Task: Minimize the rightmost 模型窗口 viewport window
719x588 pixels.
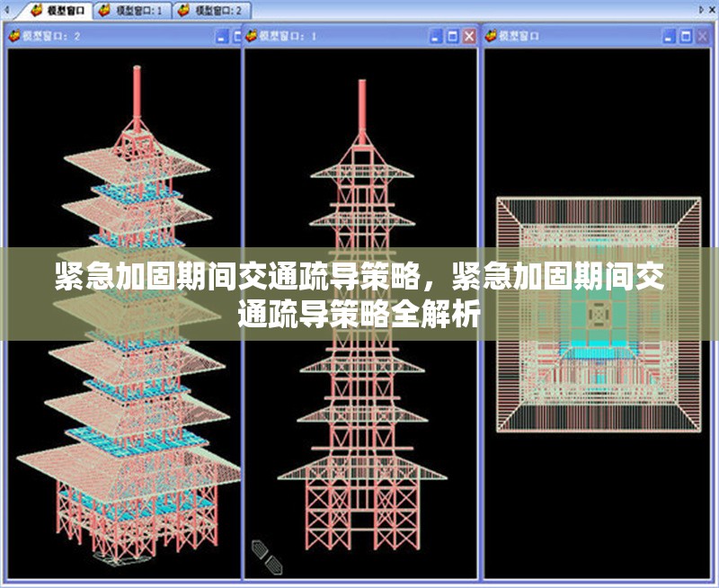Action: point(669,36)
